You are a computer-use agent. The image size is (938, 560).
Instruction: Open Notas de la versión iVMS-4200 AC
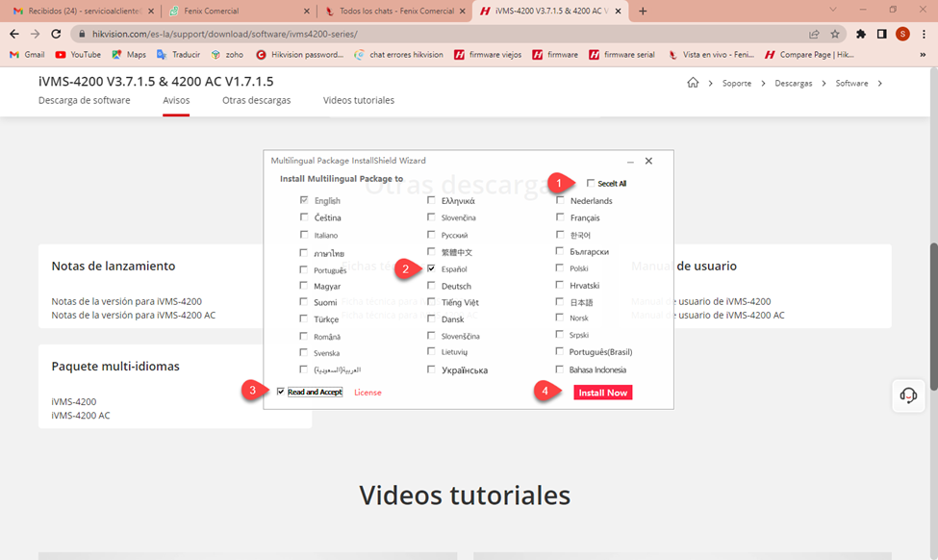[134, 315]
